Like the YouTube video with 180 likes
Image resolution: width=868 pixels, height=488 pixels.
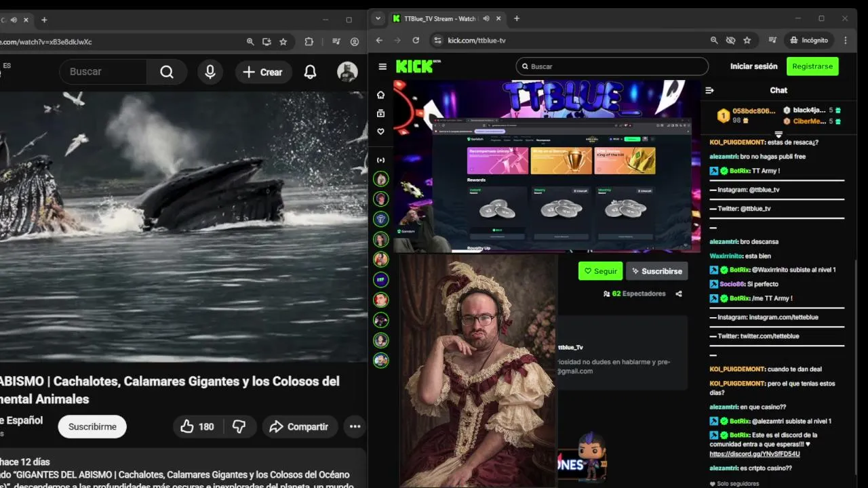(x=197, y=426)
